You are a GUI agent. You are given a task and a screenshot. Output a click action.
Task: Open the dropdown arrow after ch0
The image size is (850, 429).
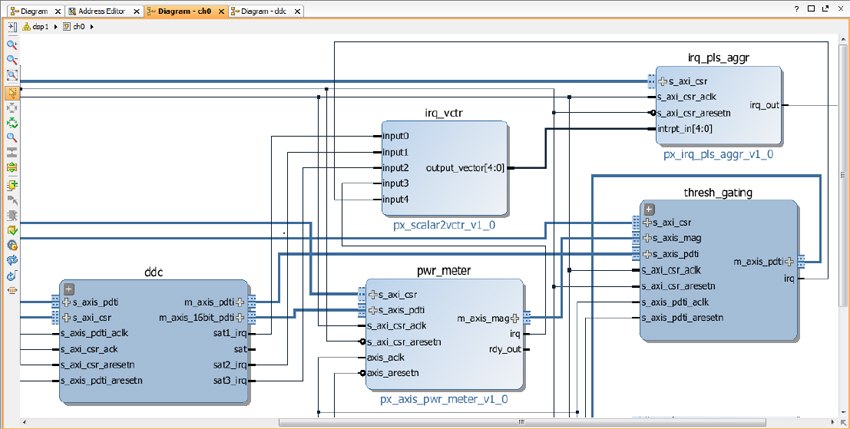(91, 27)
